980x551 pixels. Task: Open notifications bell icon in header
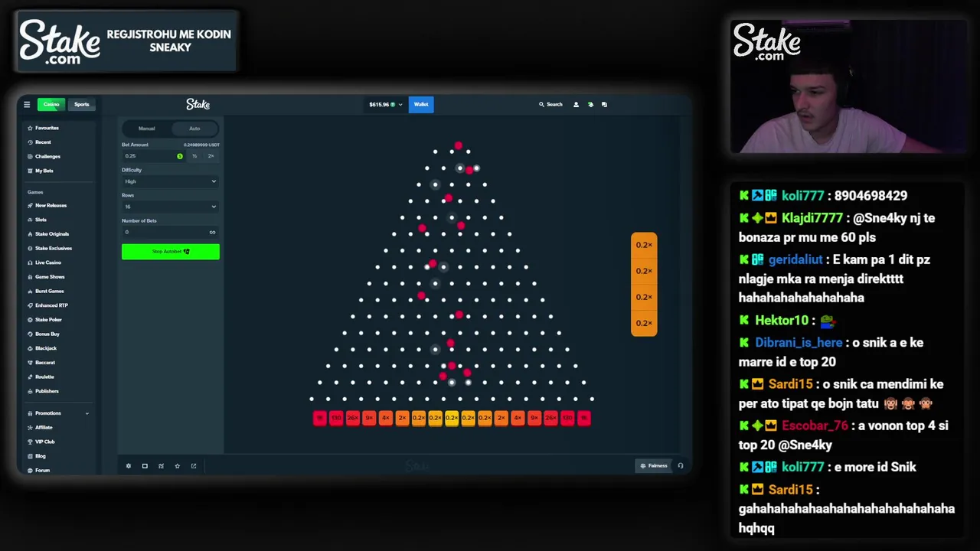point(590,105)
